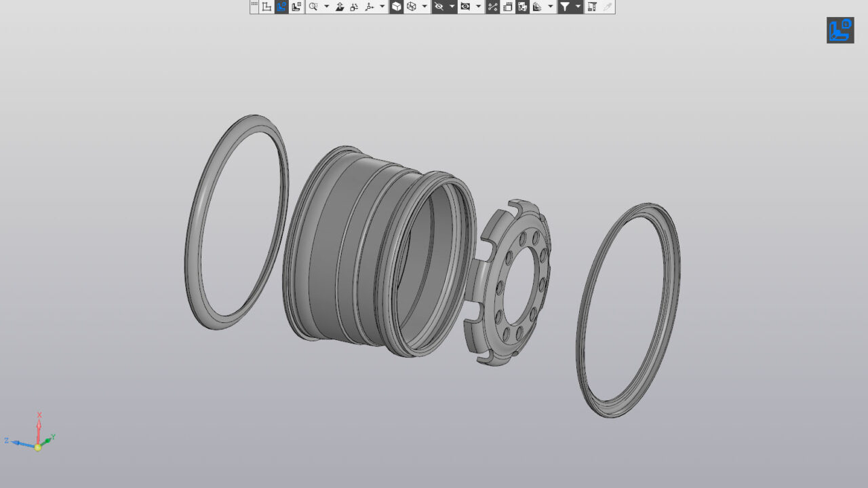
Task: Select the shaded display mode cube icon
Action: pos(396,6)
